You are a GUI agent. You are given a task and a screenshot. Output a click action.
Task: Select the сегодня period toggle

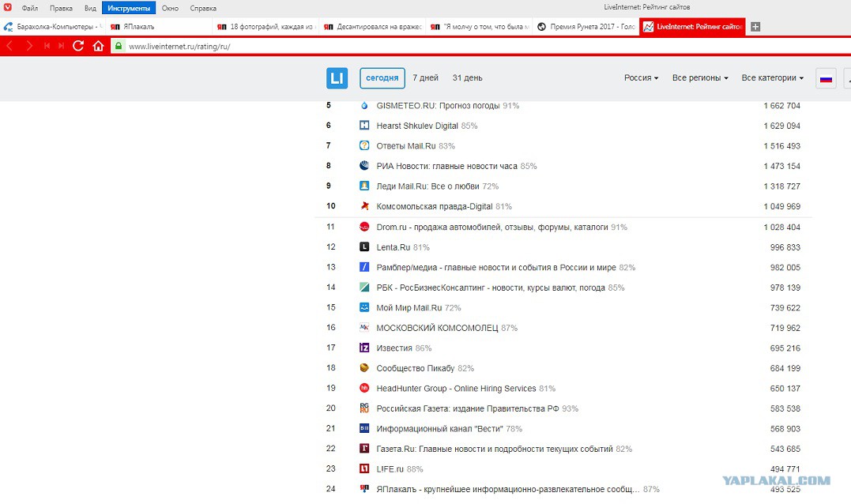coord(382,78)
